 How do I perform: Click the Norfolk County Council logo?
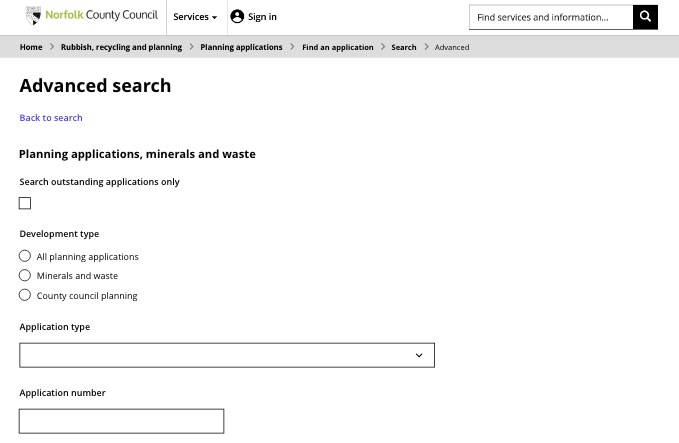[92, 16]
